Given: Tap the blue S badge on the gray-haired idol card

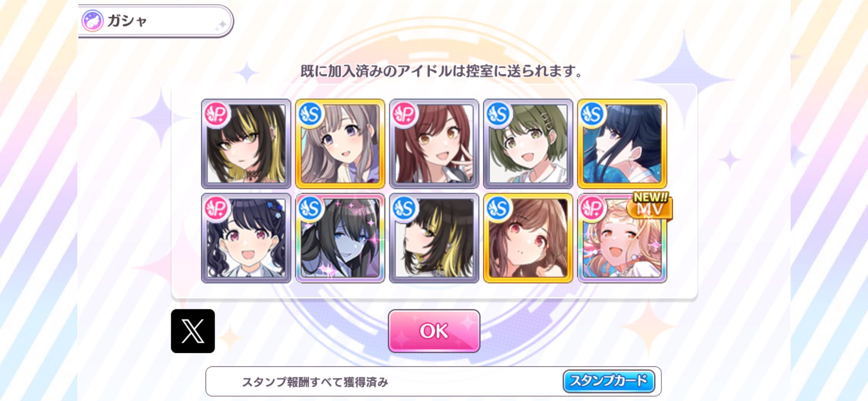Looking at the screenshot, I should (311, 114).
